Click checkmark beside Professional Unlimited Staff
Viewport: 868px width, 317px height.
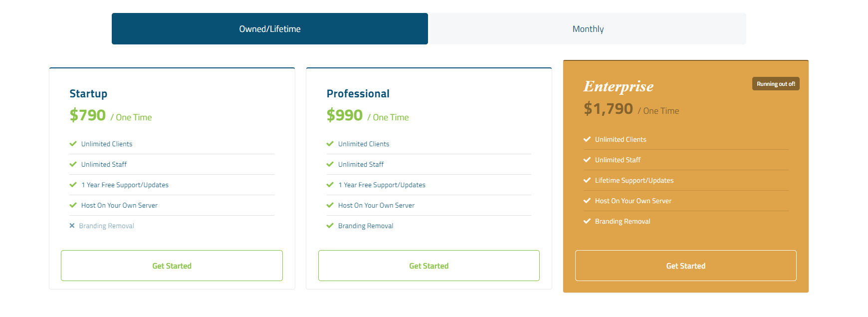click(330, 164)
